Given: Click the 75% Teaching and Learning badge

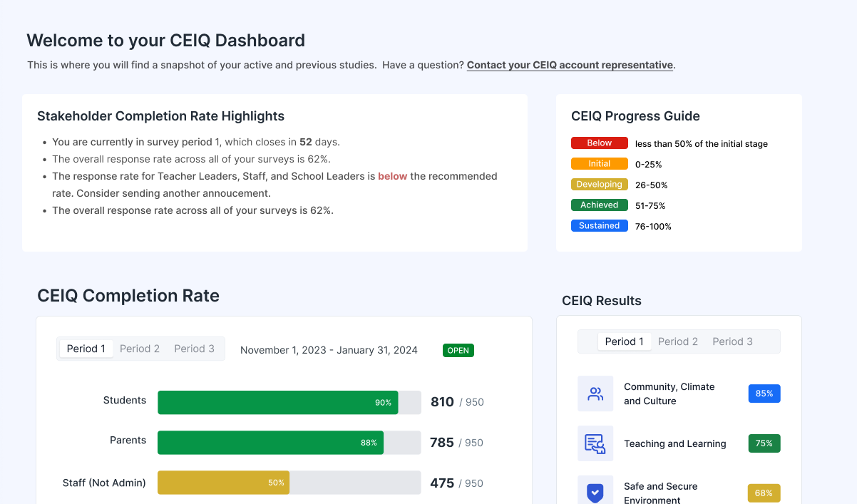Looking at the screenshot, I should [x=764, y=443].
